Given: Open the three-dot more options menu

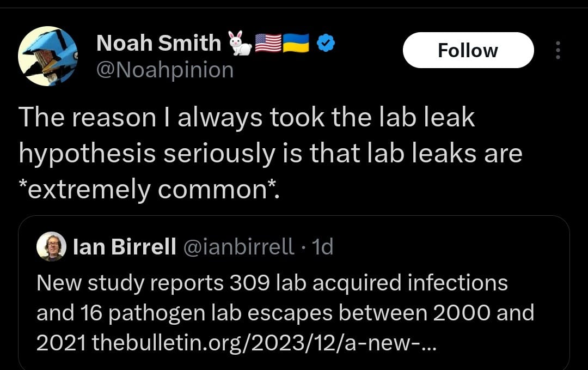Looking at the screenshot, I should pos(558,50).
